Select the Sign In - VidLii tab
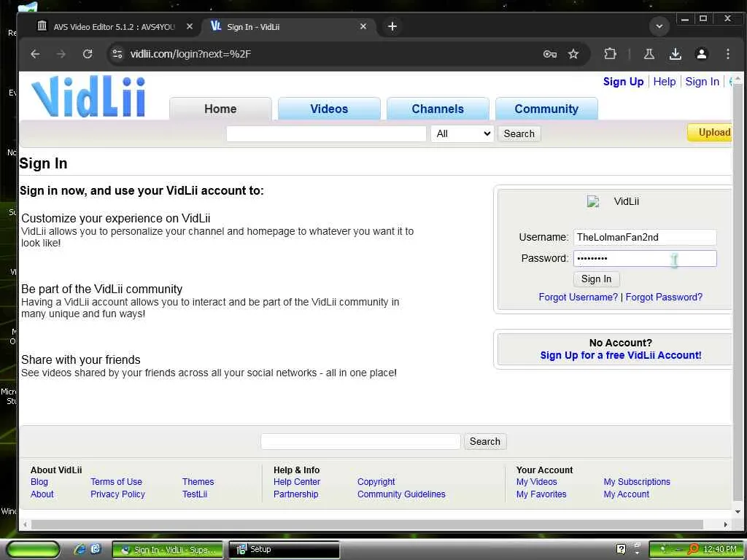 (288, 27)
